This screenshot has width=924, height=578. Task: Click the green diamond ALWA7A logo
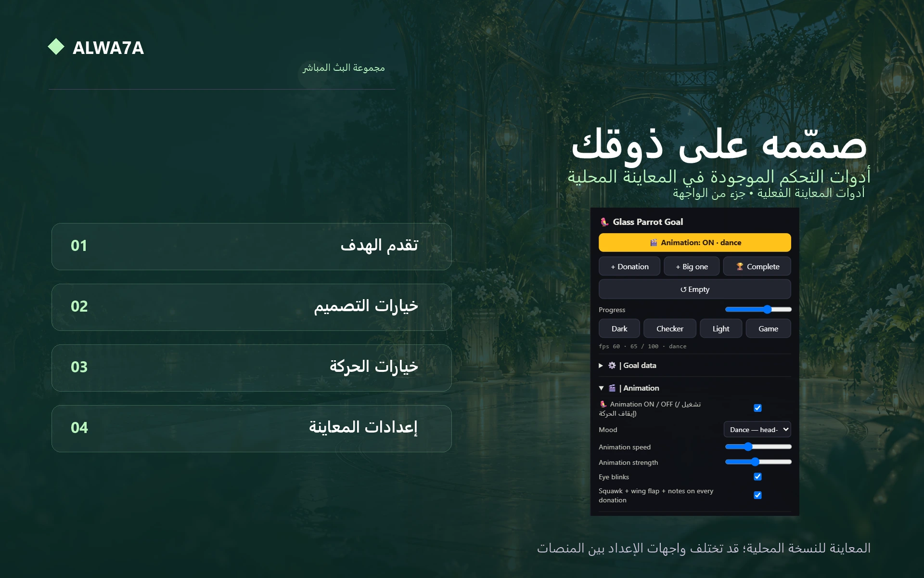coord(56,47)
